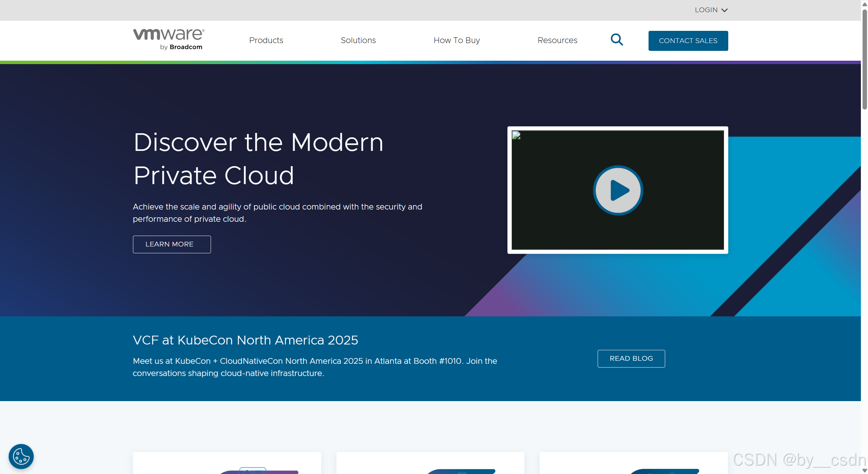
Task: Click the VMware by Broadcom logo
Action: point(169,40)
